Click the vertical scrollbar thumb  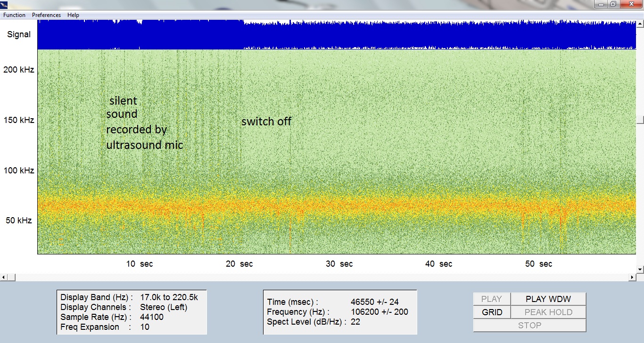pos(640,120)
